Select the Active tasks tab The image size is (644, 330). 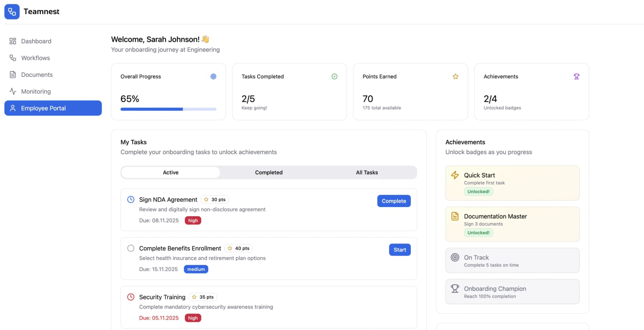tap(170, 172)
